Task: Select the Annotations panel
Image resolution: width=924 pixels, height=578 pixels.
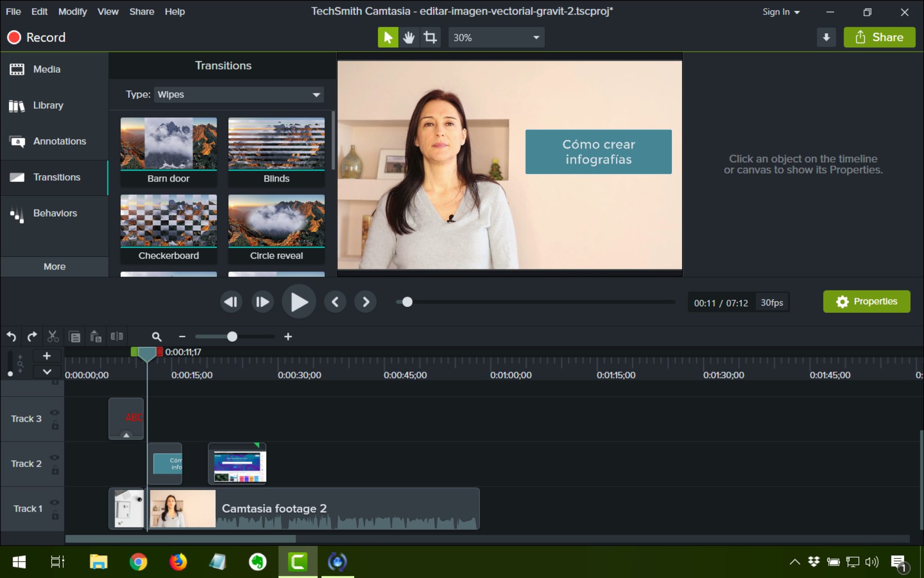Action: coord(59,141)
